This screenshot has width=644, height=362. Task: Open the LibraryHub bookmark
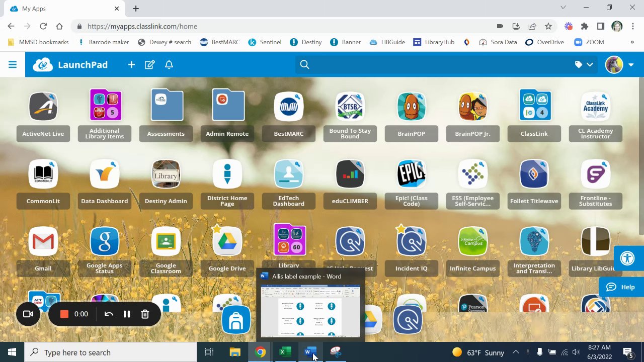click(x=434, y=42)
